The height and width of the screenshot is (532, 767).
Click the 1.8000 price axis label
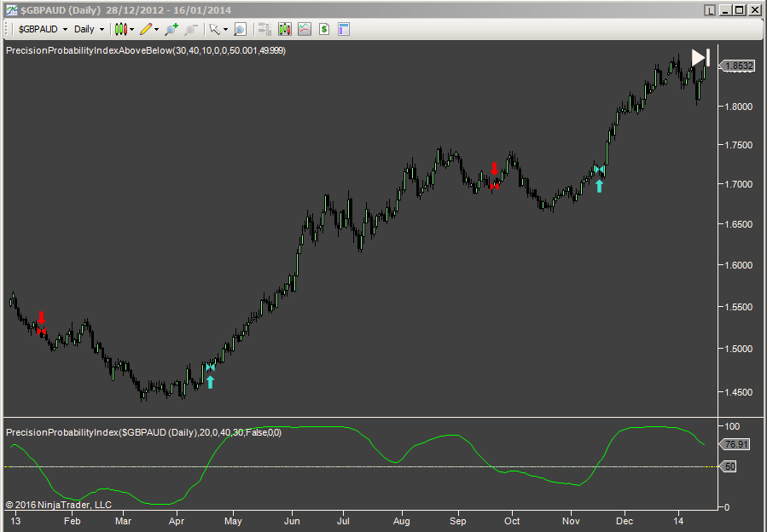(x=739, y=106)
